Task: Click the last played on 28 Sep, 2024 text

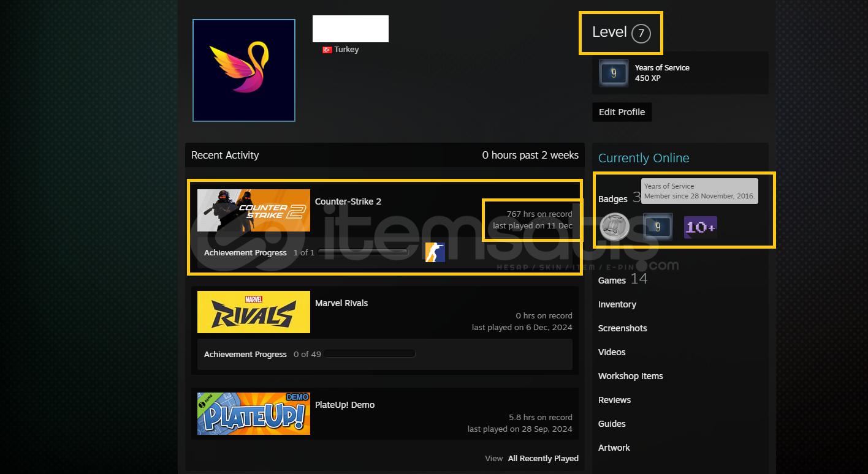Action: tap(520, 429)
